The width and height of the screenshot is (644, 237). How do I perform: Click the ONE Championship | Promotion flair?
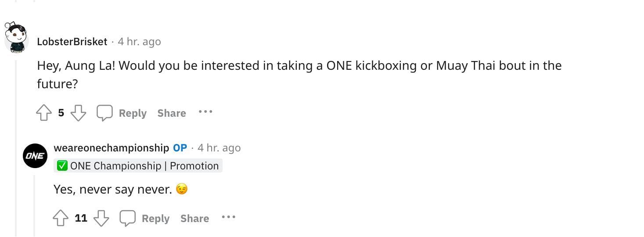(138, 166)
